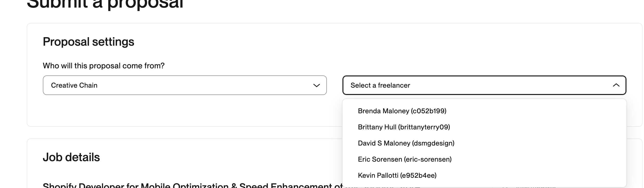Viewport: 644px width, 188px height.
Task: Click the Creative Chain dropdown chevron arrow
Action: click(316, 85)
